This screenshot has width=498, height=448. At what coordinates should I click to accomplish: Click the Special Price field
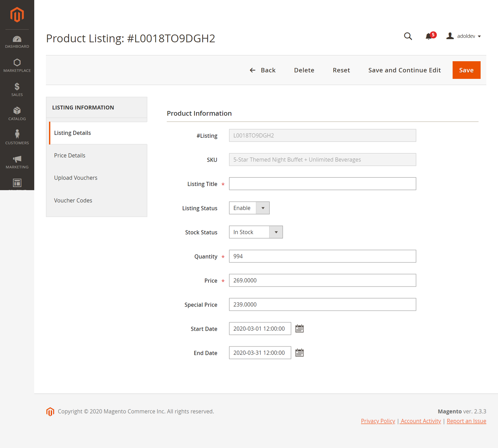(322, 305)
